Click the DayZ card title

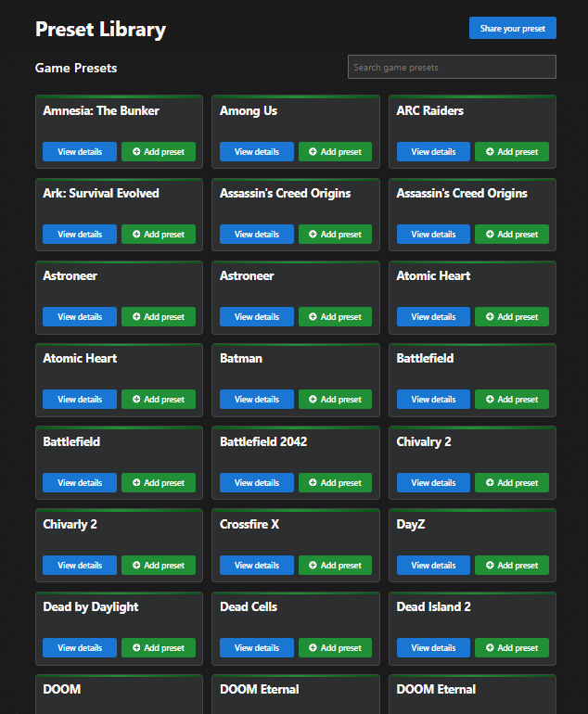(x=411, y=525)
